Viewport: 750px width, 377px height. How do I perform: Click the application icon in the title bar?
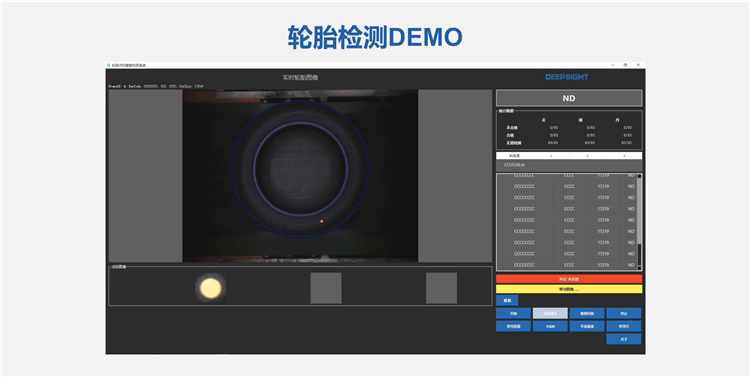109,65
